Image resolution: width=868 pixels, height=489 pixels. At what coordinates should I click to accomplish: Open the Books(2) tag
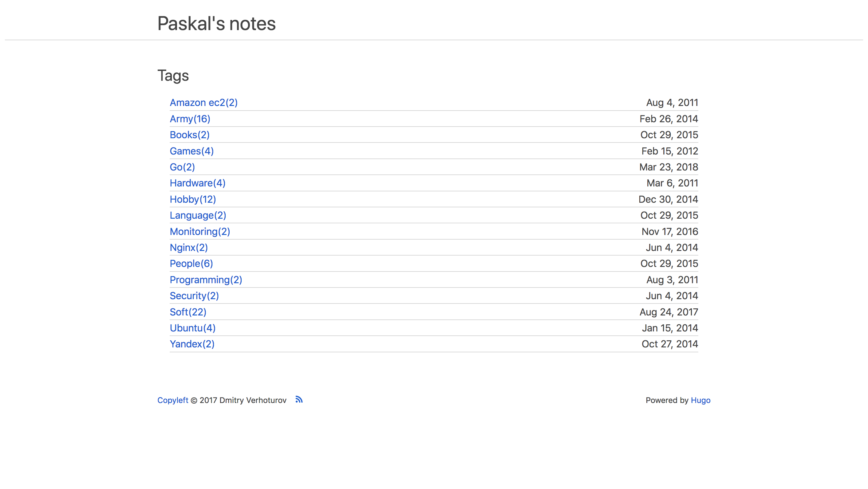[x=189, y=135]
